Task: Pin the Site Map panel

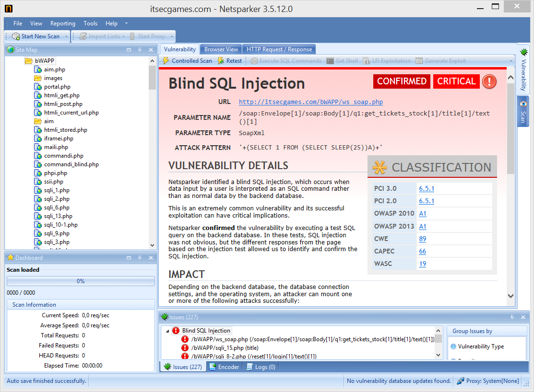Action: 140,50
